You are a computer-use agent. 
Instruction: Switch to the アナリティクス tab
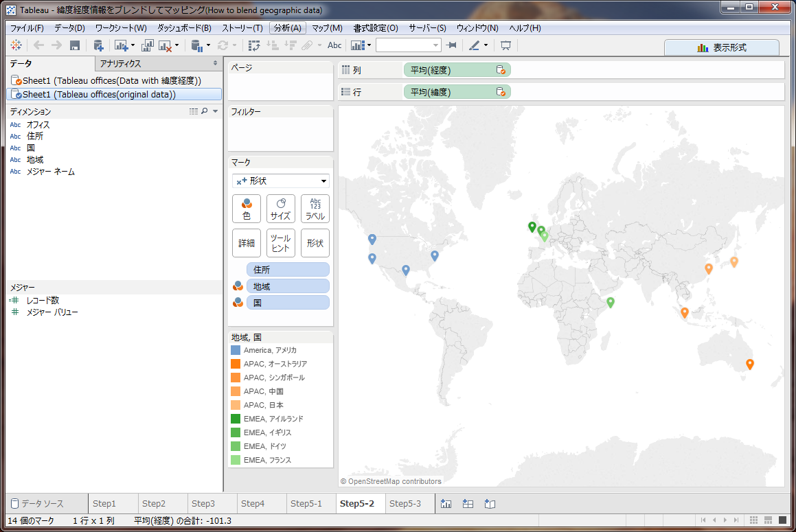pos(159,63)
